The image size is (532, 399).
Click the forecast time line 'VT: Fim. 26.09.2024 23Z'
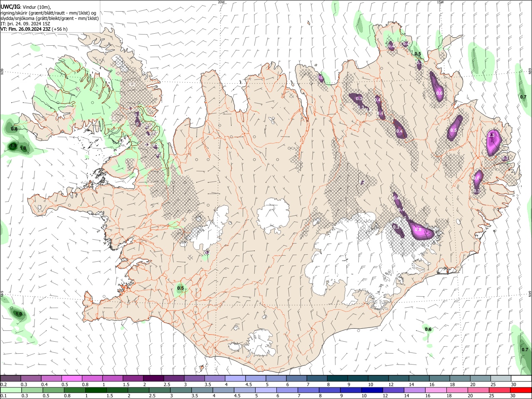tap(26, 29)
